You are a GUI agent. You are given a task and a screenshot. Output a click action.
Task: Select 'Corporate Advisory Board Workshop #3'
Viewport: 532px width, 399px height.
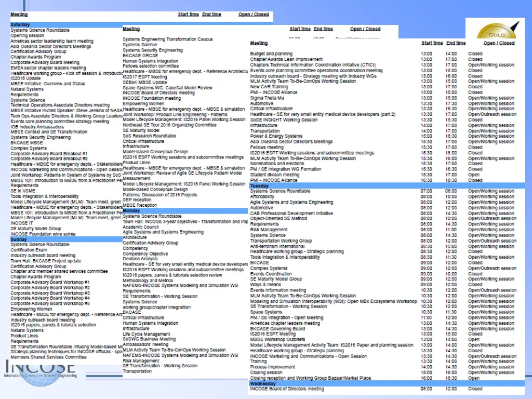[50, 293]
